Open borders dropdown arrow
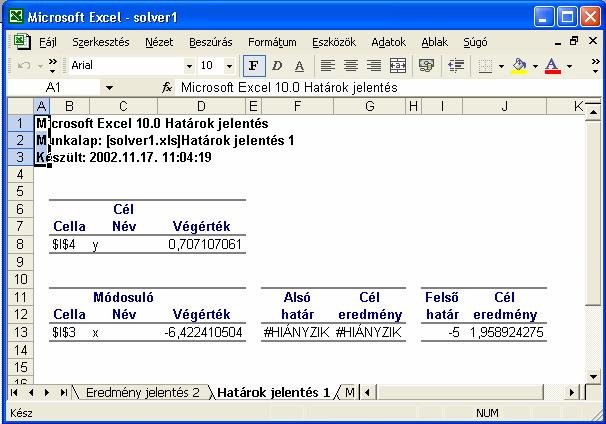This screenshot has width=606, height=424. pyautogui.click(x=501, y=66)
